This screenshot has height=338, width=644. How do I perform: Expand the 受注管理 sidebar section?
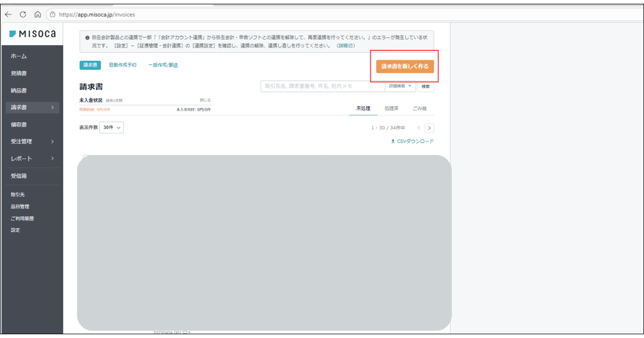click(x=32, y=141)
